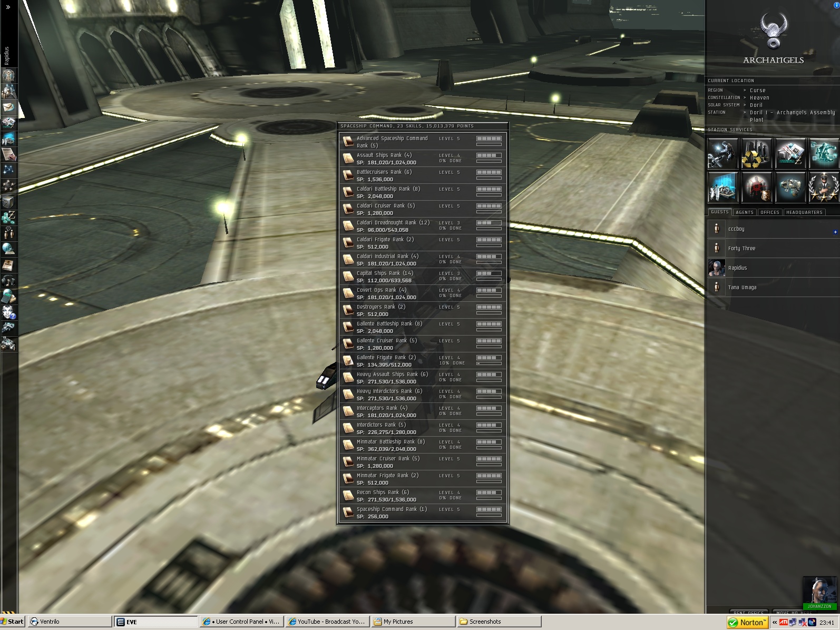Image resolution: width=840 pixels, height=630 pixels.
Task: Open the Repair Shop welder station service
Action: pos(722,153)
